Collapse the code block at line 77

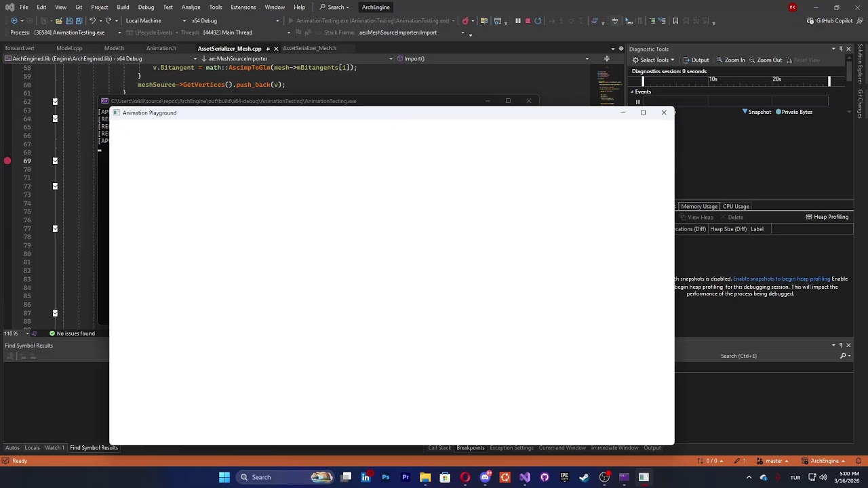coord(55,228)
